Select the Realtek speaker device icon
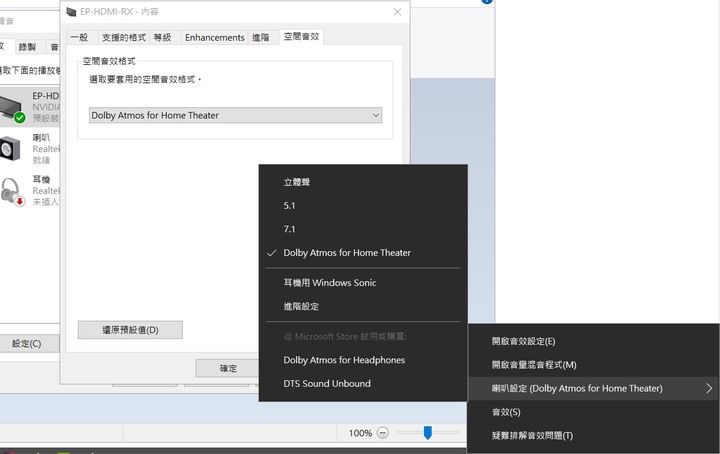The height and width of the screenshot is (454, 720). click(11, 149)
